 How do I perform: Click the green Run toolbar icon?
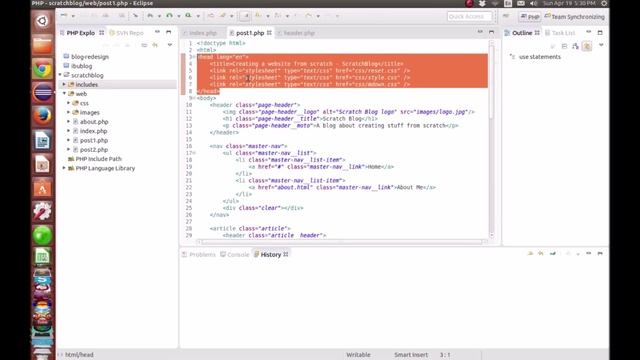pyautogui.click(x=169, y=16)
